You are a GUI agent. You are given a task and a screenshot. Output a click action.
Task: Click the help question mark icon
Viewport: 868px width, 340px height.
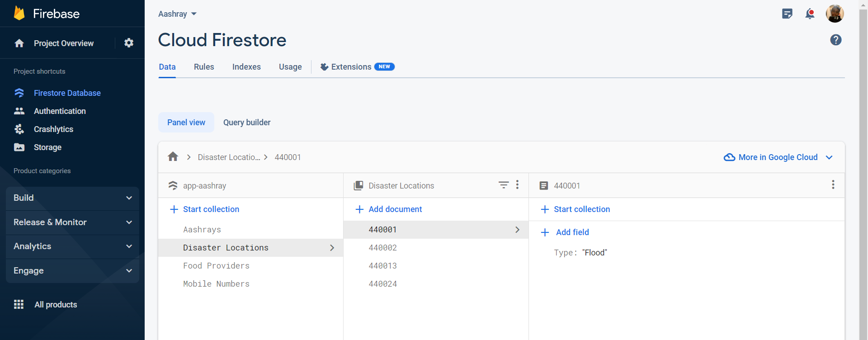(836, 40)
